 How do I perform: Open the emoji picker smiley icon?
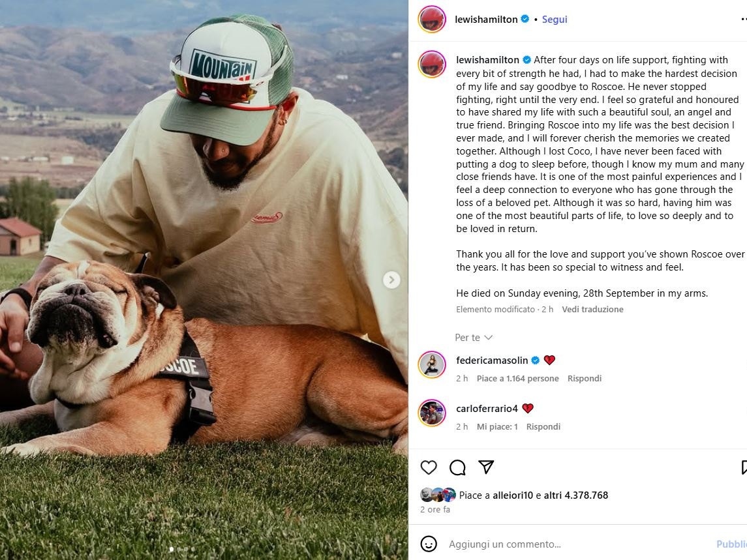(x=429, y=544)
